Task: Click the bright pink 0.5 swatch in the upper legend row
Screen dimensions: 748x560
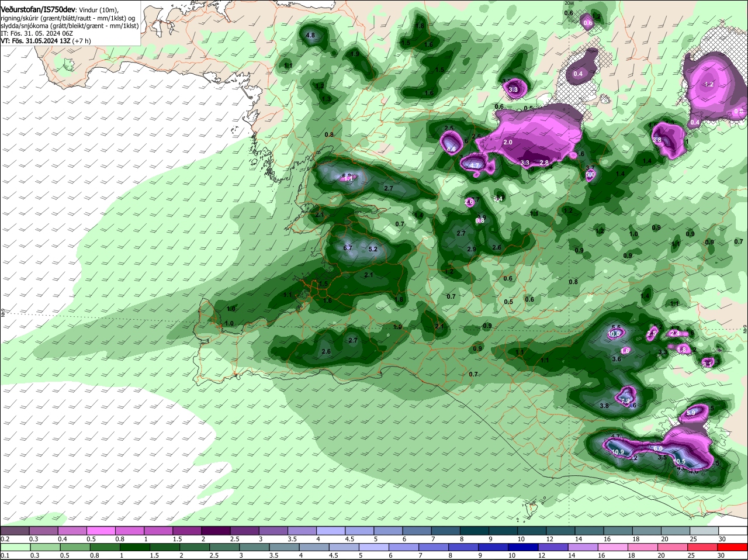Action: (101, 530)
